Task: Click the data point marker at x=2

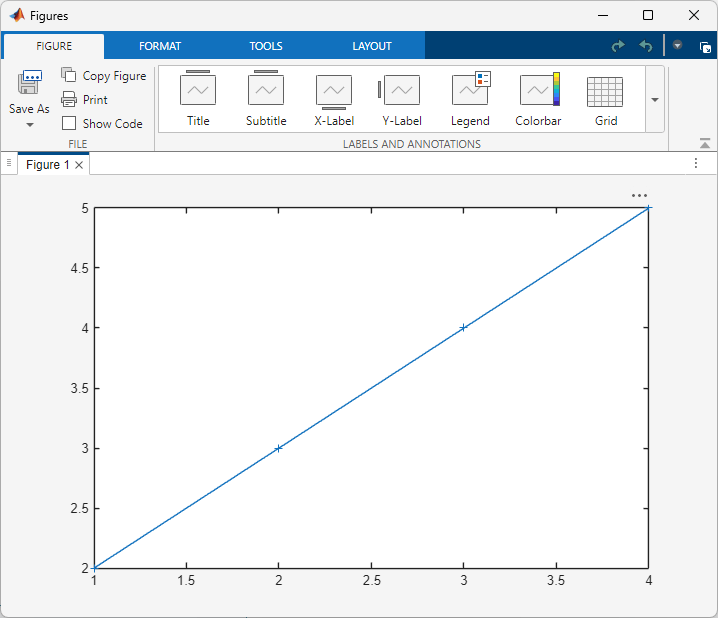Action: tap(278, 448)
